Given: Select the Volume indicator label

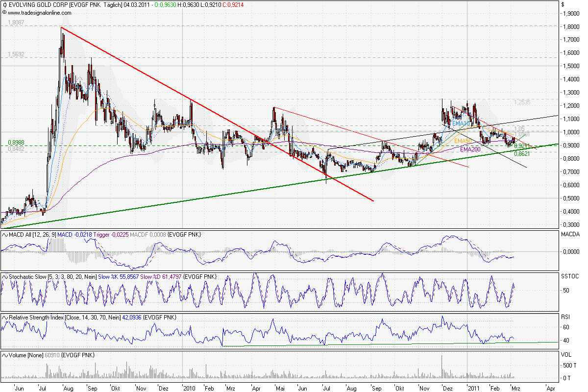Looking at the screenshot, I should 18,354.
